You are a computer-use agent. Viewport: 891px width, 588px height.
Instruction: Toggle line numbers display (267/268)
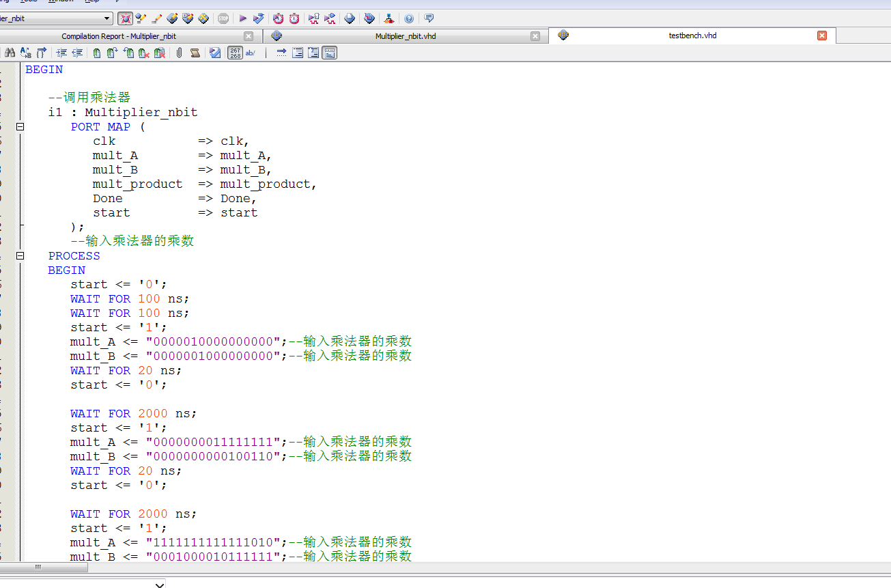tap(235, 53)
